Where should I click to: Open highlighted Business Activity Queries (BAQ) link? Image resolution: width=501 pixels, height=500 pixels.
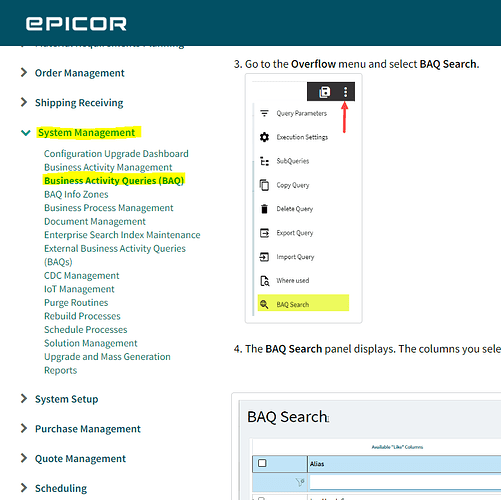point(114,180)
